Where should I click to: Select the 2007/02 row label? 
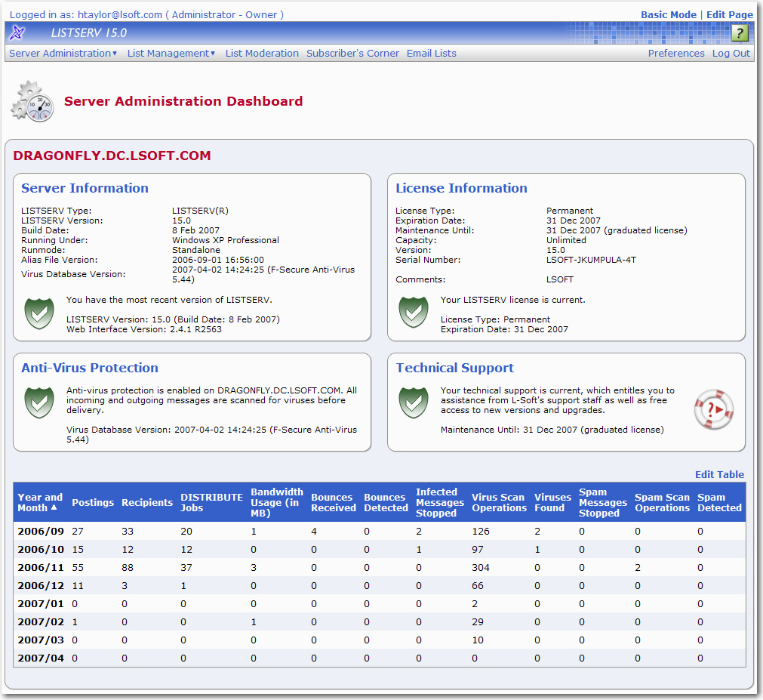41,621
